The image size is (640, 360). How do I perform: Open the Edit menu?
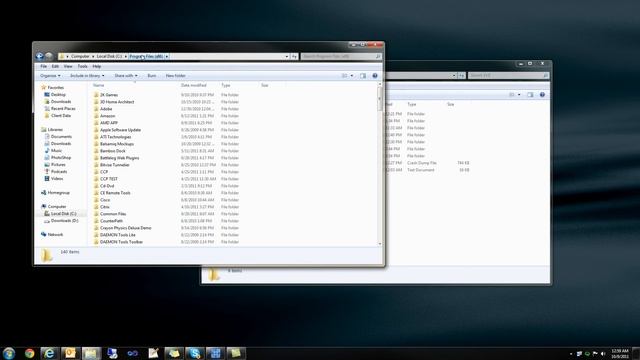pyautogui.click(x=55, y=66)
